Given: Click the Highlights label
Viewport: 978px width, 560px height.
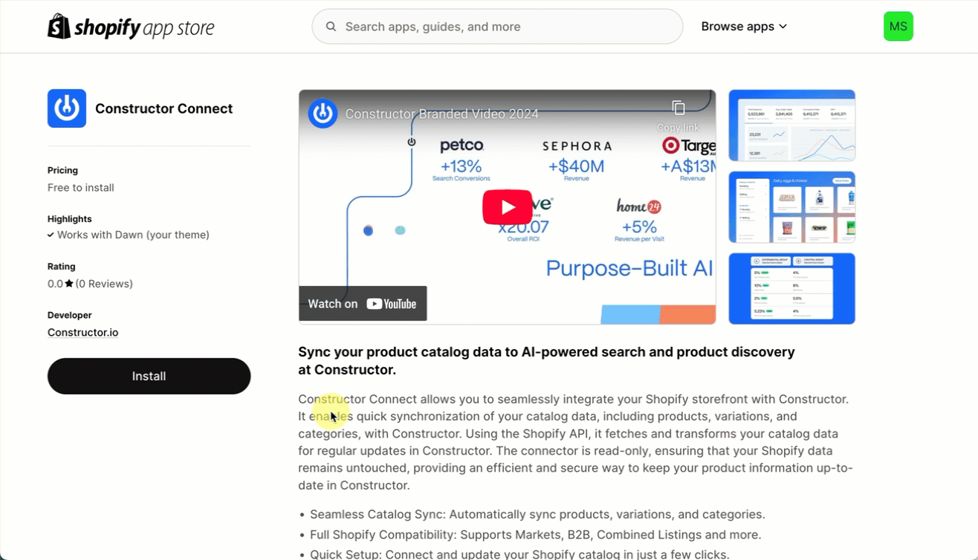Looking at the screenshot, I should coord(70,219).
